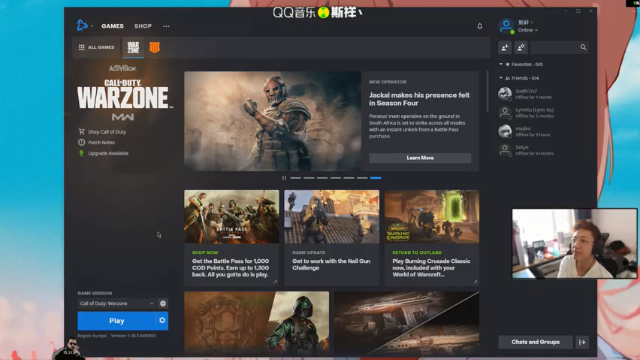Click Learn More on Jackal article
This screenshot has width=640, height=360.
[420, 158]
